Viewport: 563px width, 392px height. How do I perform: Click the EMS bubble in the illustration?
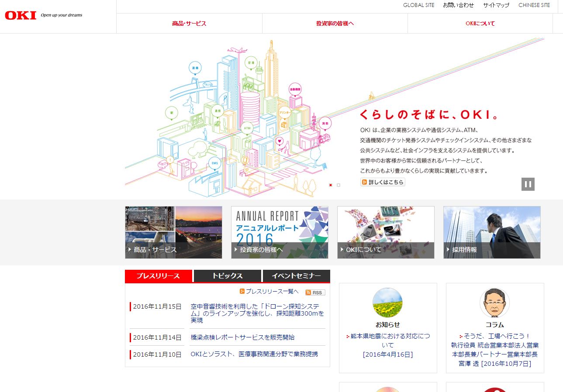pyautogui.click(x=214, y=163)
